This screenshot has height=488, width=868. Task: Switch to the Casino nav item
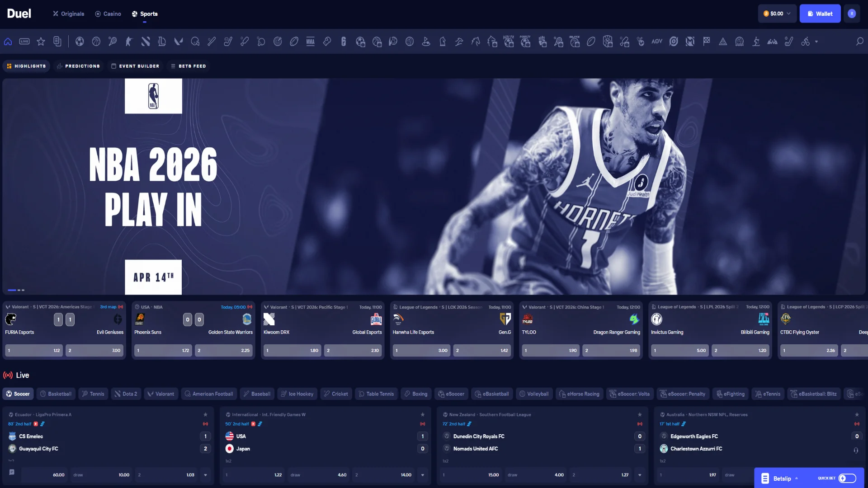[x=108, y=14]
